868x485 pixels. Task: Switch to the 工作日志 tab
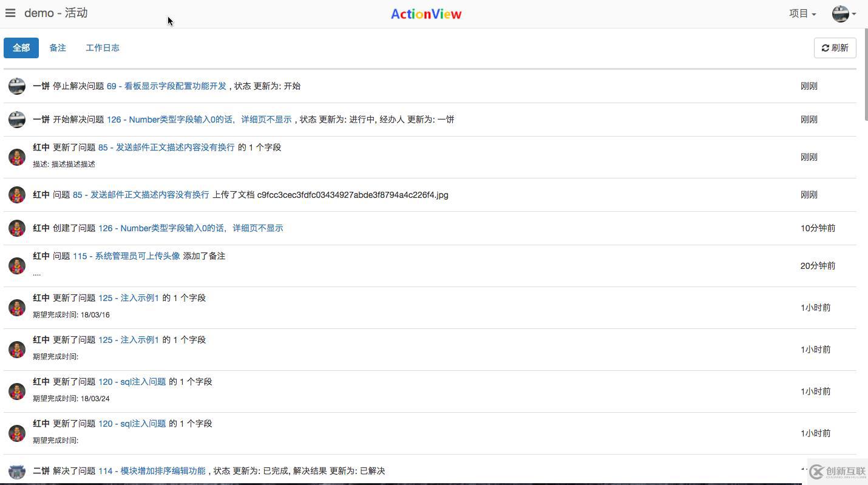pyautogui.click(x=103, y=47)
